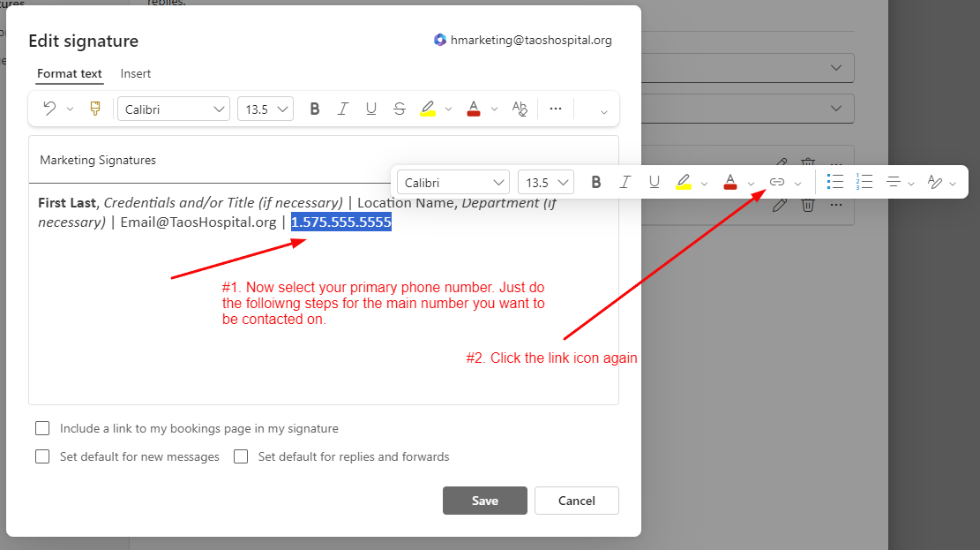Click the pencil edit icon in the background signature list
Viewport: 980px width, 550px height.
click(x=780, y=205)
